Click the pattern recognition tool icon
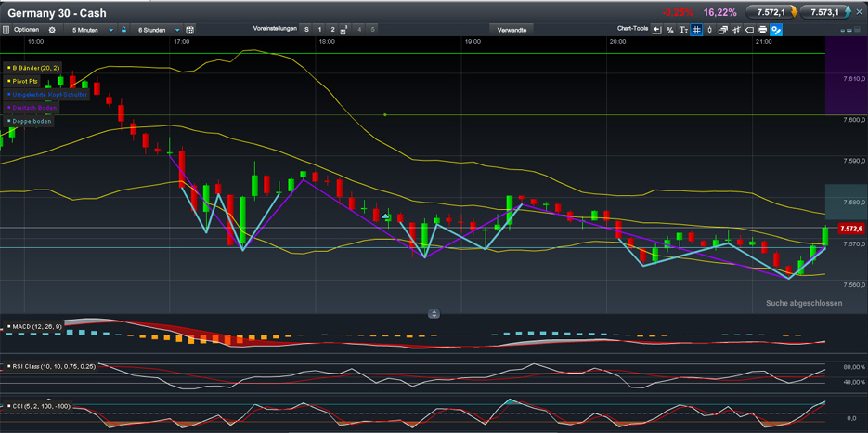 (776, 30)
